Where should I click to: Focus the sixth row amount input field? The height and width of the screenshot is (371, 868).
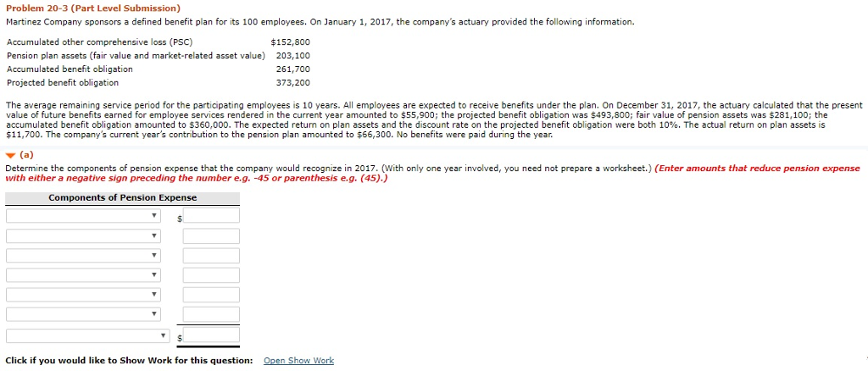click(211, 314)
